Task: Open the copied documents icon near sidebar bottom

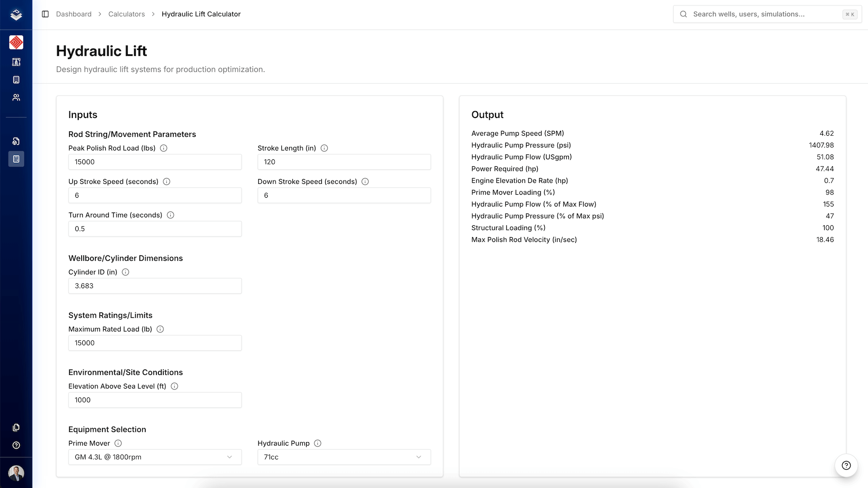Action: point(16,427)
